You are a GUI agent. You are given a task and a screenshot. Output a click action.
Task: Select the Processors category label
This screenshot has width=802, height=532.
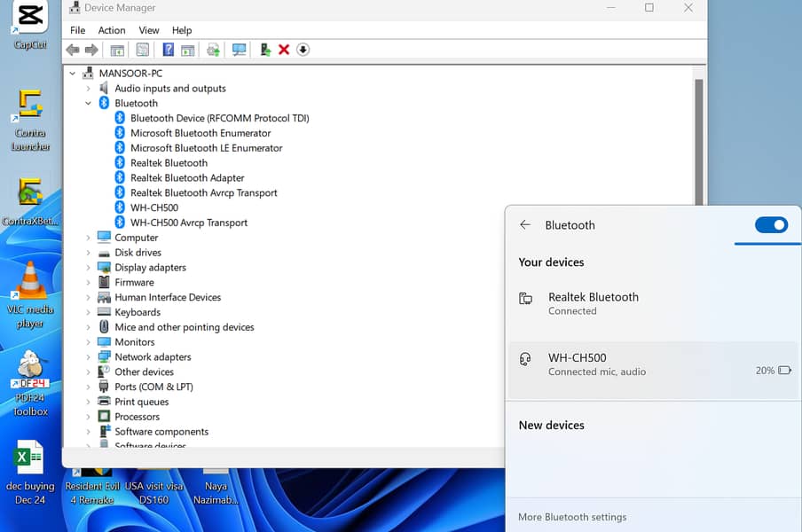[138, 417]
